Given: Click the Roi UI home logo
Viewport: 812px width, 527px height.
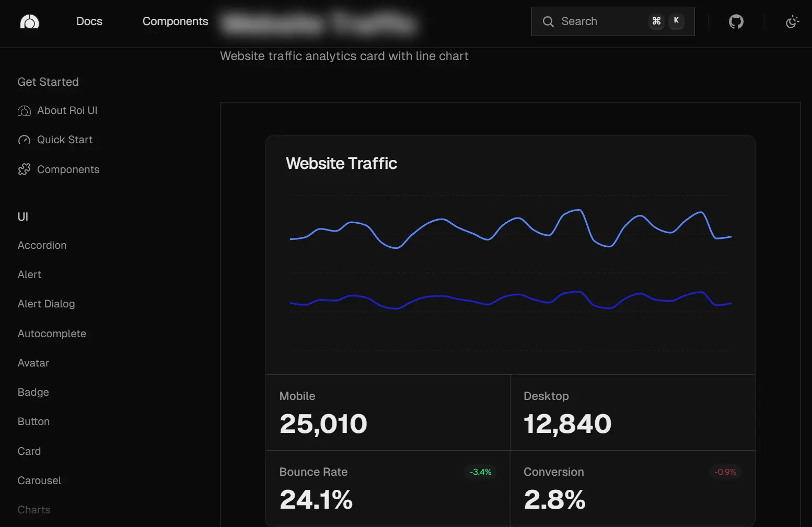Looking at the screenshot, I should (x=29, y=21).
